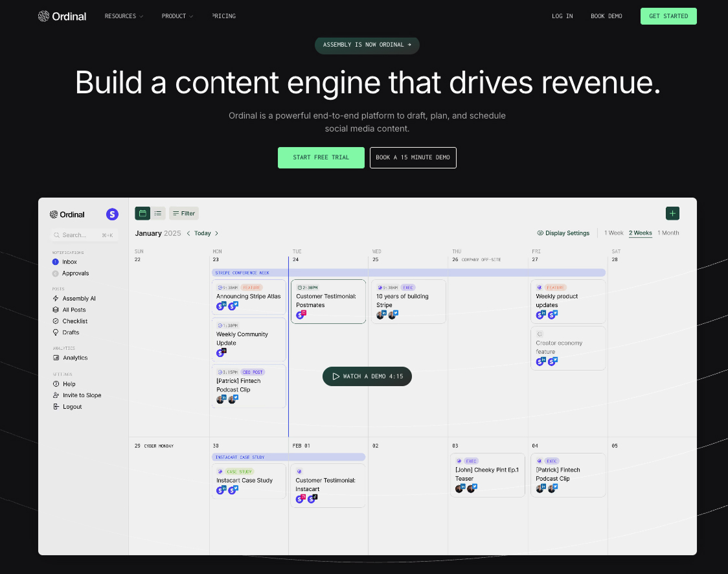Click the Cyber Monday label on the 29th
Screen dimensions: 728x574
click(159, 446)
